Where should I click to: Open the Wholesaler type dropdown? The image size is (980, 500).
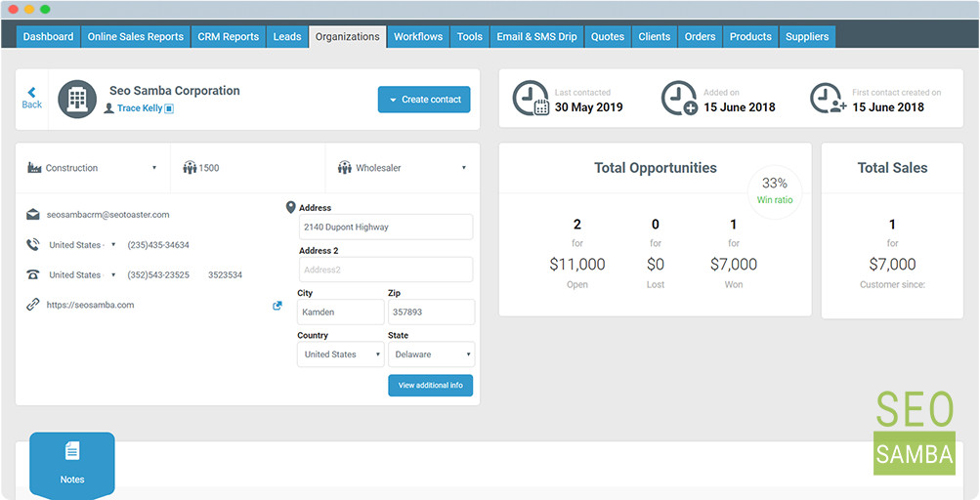tap(403, 168)
